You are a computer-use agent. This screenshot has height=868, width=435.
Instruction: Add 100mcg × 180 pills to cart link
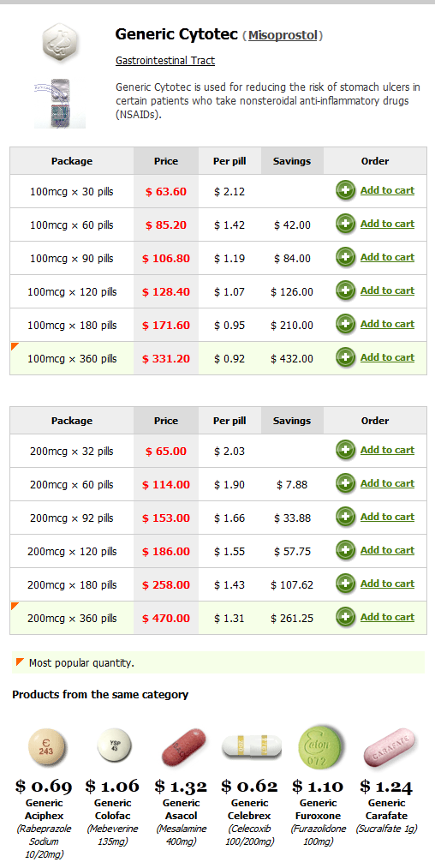[387, 324]
